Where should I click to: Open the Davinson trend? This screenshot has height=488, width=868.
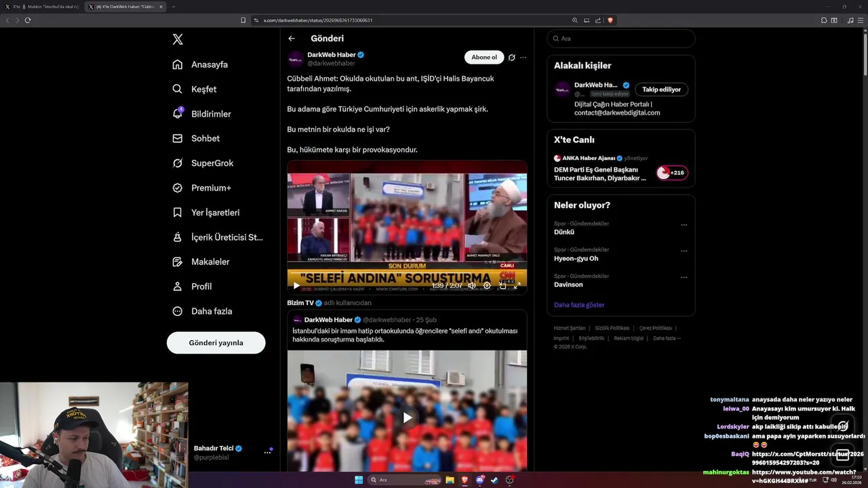(568, 285)
